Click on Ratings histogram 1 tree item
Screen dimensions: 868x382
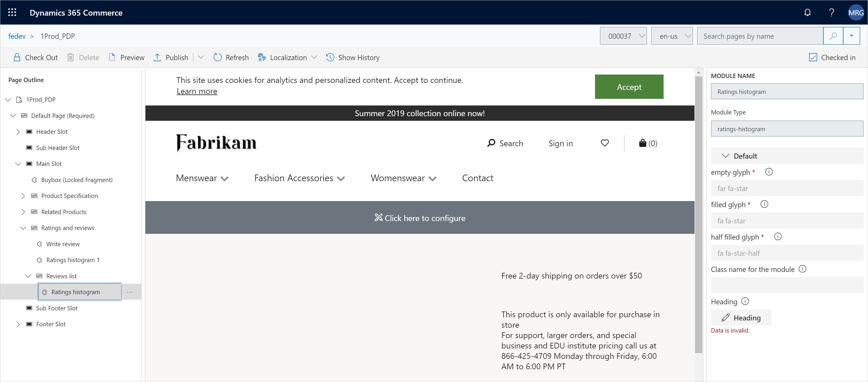[73, 260]
